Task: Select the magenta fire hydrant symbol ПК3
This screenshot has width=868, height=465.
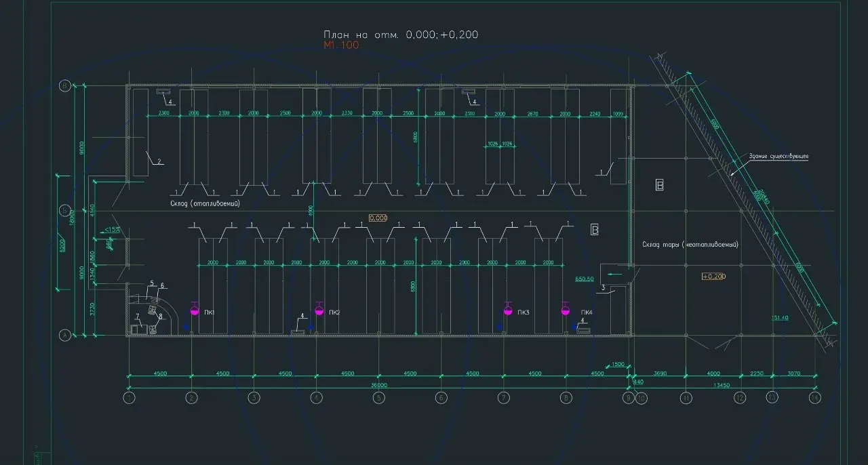Action: coord(508,310)
